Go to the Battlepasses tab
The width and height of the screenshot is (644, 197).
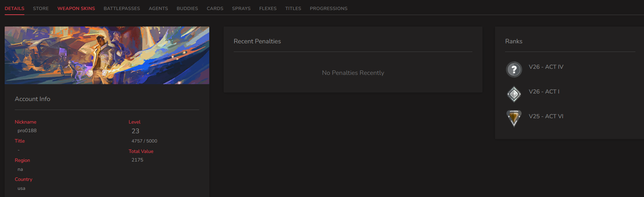(x=122, y=8)
